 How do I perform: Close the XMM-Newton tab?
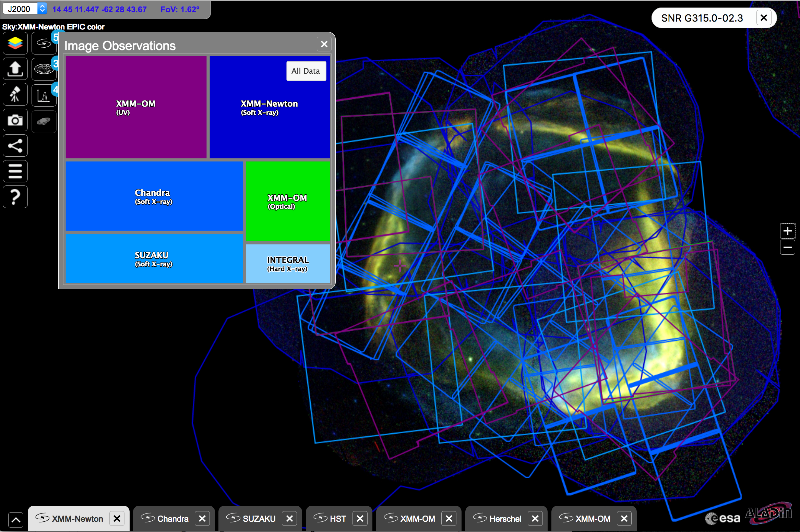point(117,519)
